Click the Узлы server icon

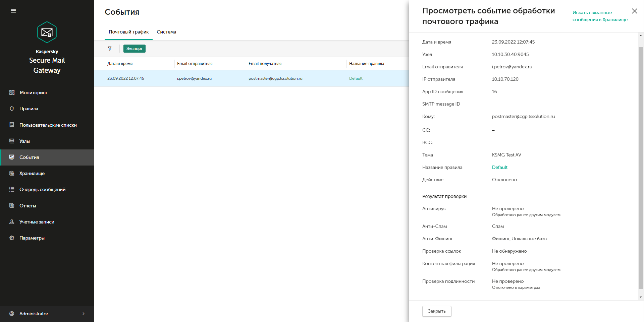point(12,141)
